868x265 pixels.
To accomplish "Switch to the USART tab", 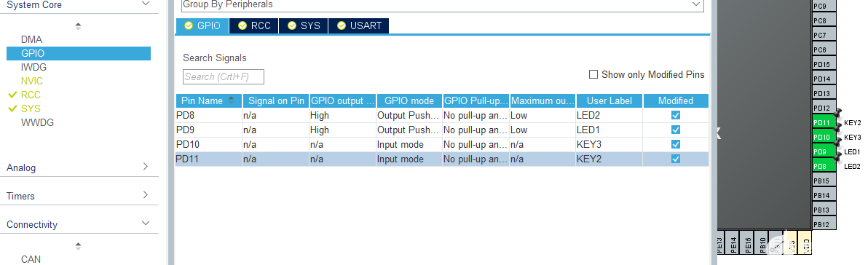I will [x=359, y=25].
